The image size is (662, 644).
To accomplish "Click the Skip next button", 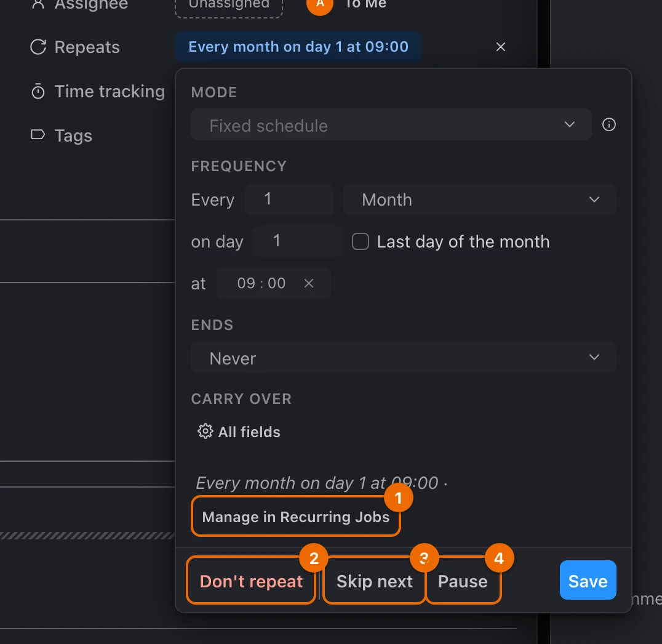I will point(375,581).
